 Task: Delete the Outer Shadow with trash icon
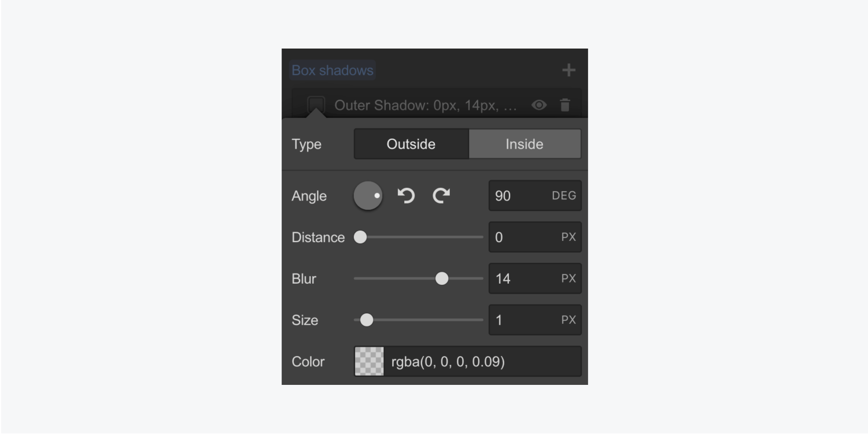coord(565,105)
